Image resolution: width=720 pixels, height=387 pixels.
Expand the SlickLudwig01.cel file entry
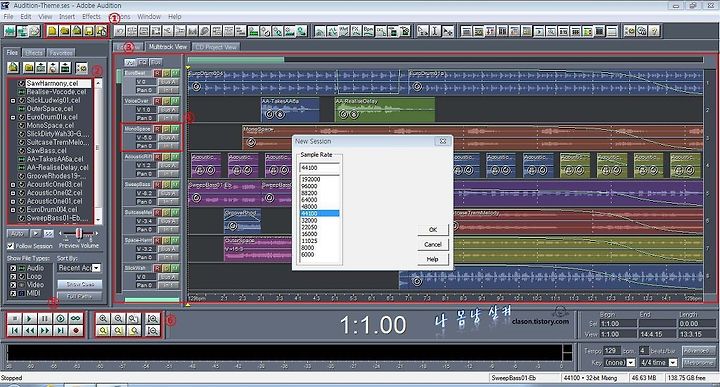point(13,101)
